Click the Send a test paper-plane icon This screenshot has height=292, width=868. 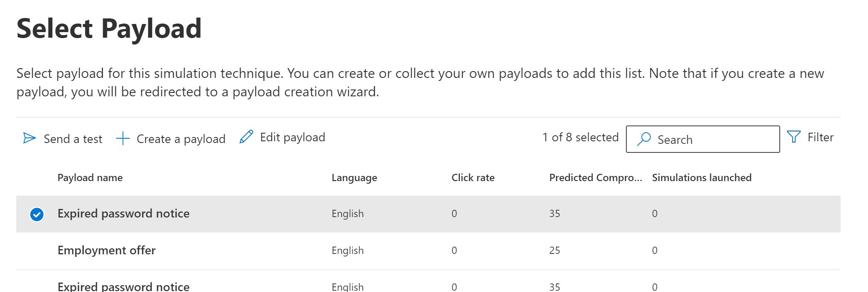[29, 138]
